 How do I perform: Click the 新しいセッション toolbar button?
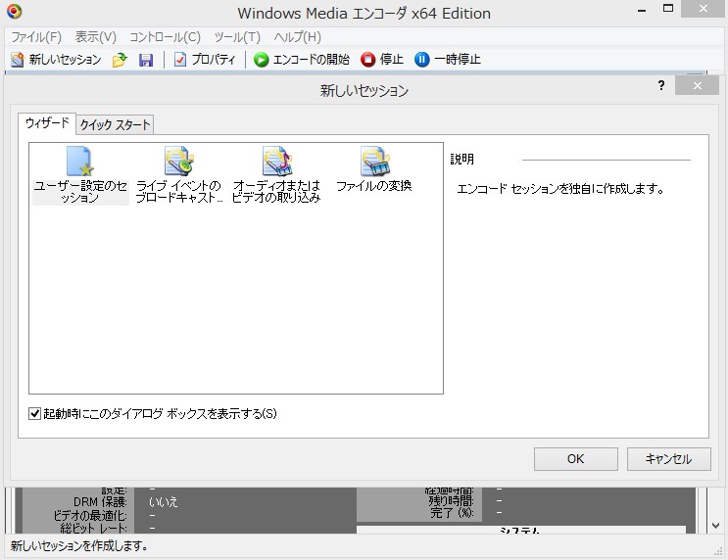(56, 60)
